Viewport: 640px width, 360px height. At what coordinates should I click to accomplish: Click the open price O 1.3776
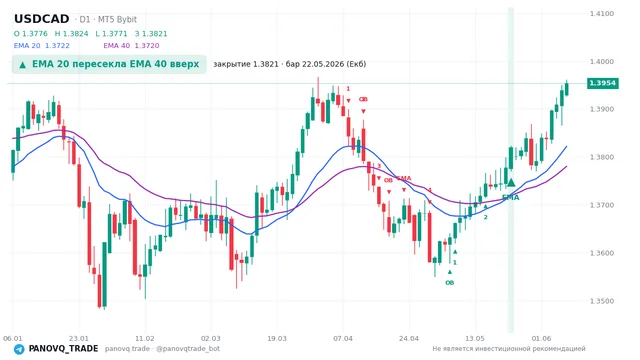tap(31, 34)
